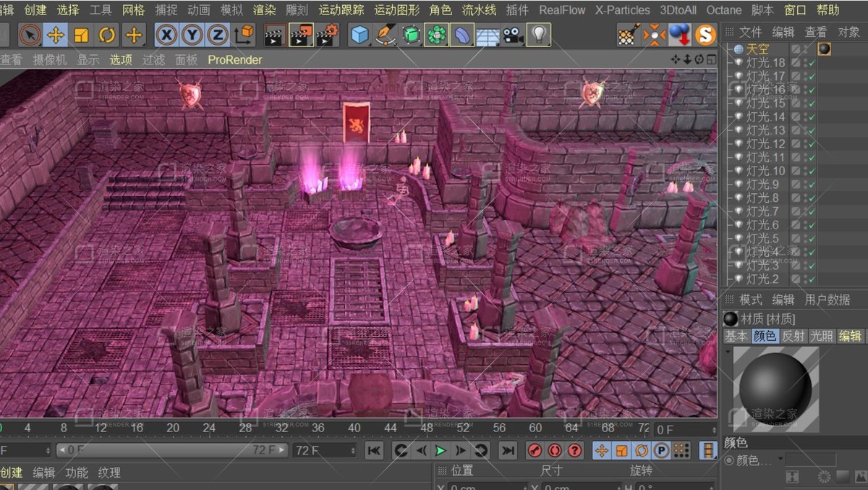This screenshot has width=868, height=490.
Task: Toggle visibility dots for 灯光.9
Action: (x=804, y=185)
